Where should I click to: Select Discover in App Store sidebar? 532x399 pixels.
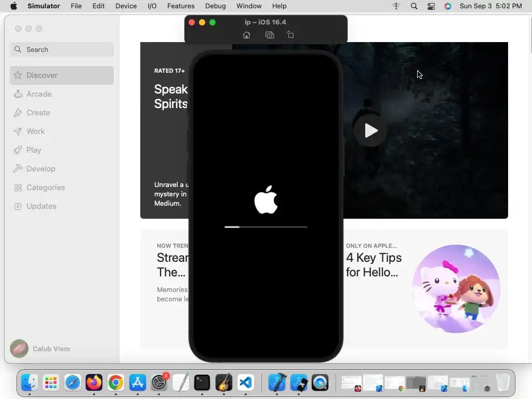pos(62,75)
